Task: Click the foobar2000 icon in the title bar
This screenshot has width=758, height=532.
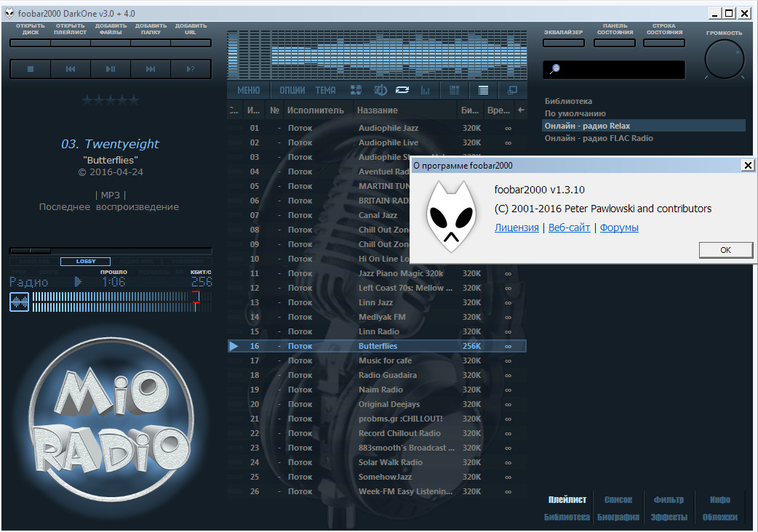Action: pyautogui.click(x=9, y=13)
